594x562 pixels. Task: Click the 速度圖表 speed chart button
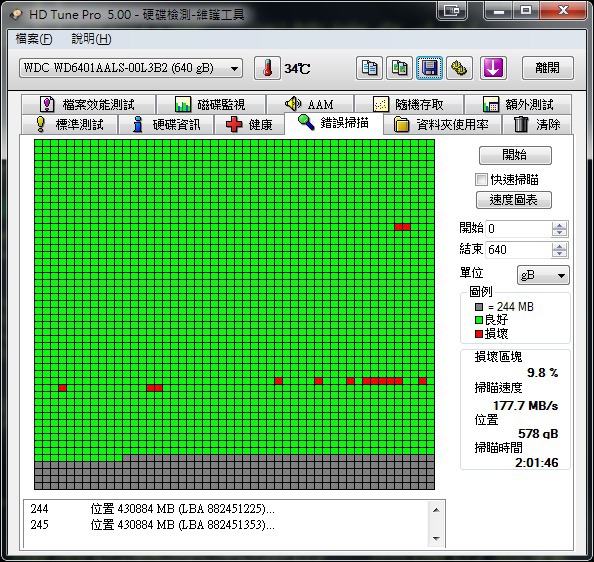point(514,200)
